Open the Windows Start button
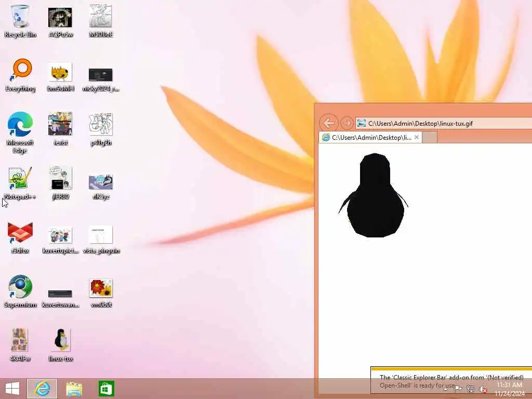The image size is (532, 399). 12,389
